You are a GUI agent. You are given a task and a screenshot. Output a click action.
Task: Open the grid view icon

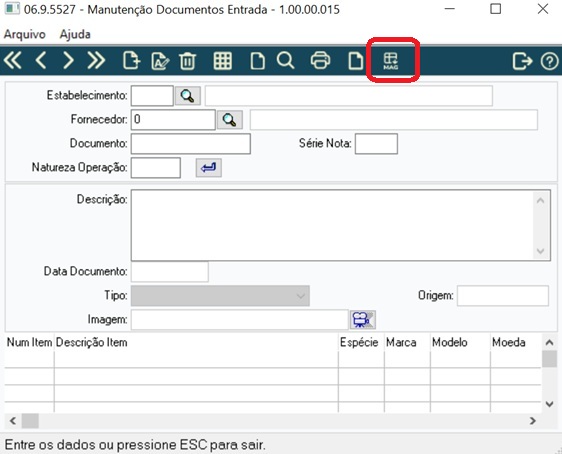pyautogui.click(x=223, y=61)
